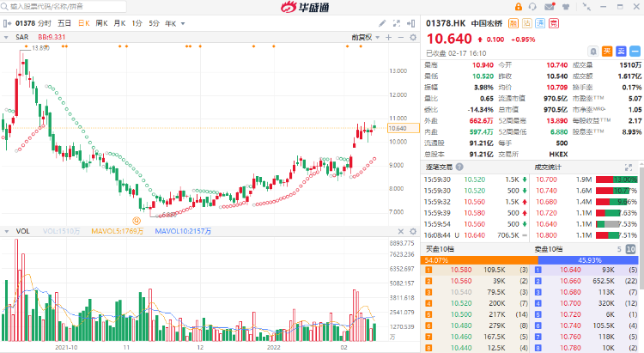The height and width of the screenshot is (353, 644).
Task: Click MAVOL10 indicator label
Action: tap(183, 231)
